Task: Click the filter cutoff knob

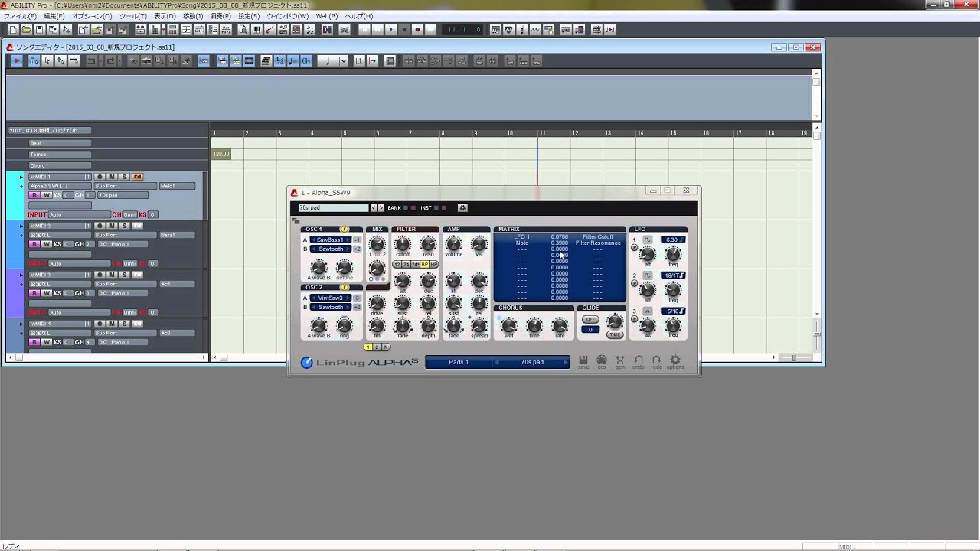Action: (403, 244)
